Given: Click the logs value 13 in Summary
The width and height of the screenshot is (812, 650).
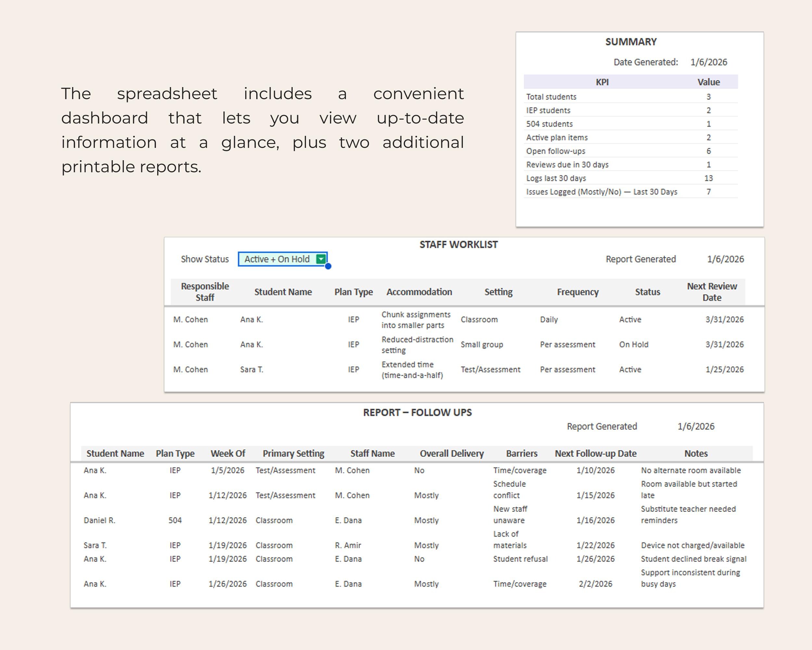Looking at the screenshot, I should click(708, 178).
